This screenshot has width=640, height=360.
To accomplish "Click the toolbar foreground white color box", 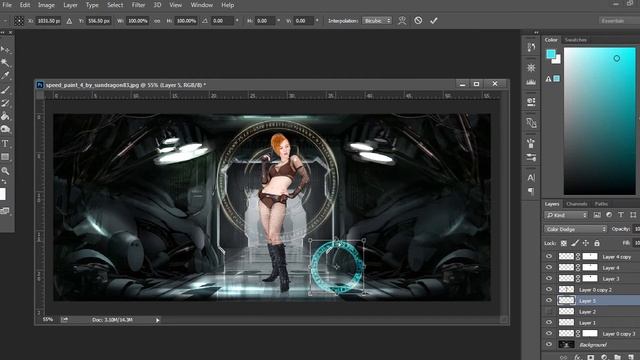I will [x=2, y=194].
